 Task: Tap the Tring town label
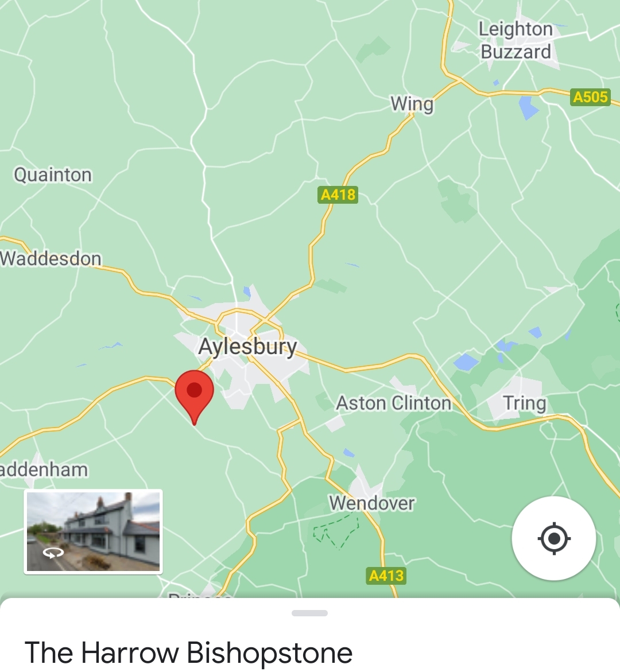524,403
